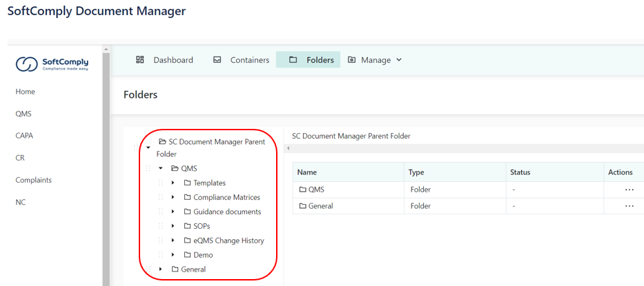Image resolution: width=644 pixels, height=286 pixels.
Task: Click drag handle beside Demo folder
Action: pyautogui.click(x=161, y=255)
